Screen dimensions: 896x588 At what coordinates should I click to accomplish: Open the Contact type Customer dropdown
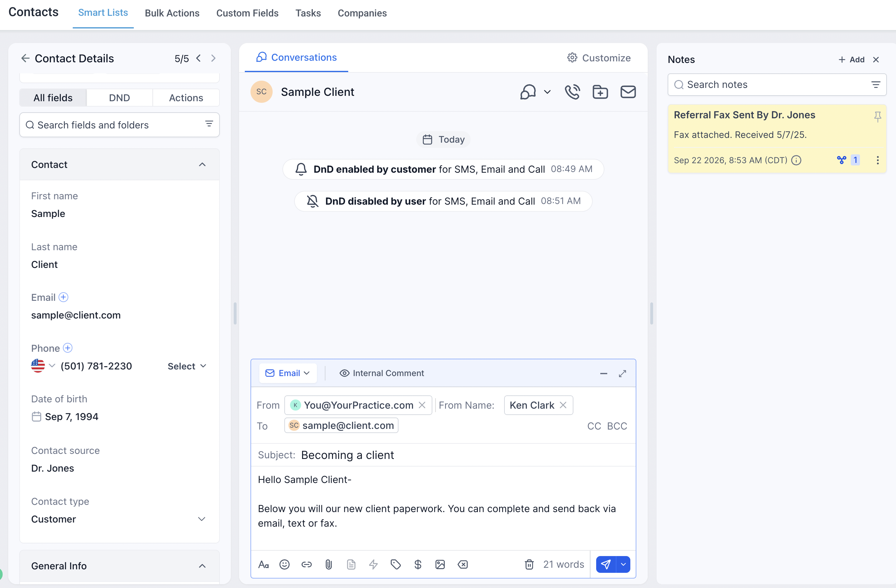(119, 519)
